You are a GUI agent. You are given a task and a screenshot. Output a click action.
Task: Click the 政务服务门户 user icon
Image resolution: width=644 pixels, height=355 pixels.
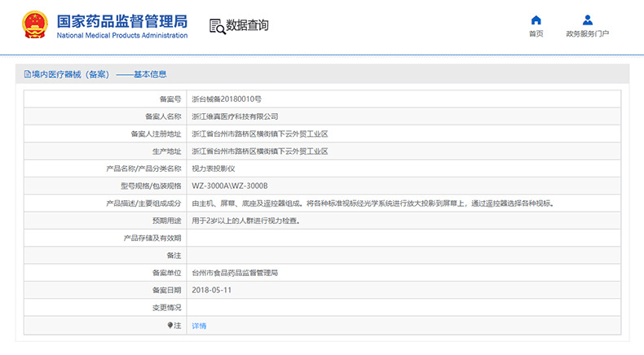tap(588, 20)
